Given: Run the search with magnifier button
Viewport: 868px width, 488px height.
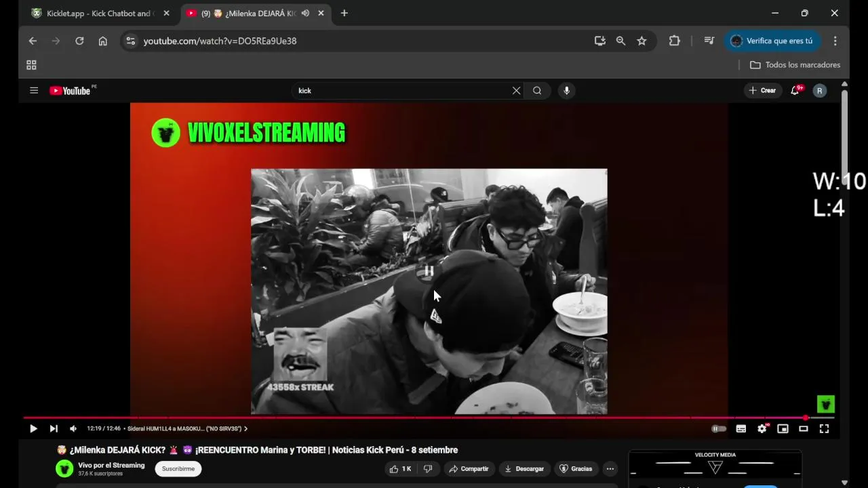Looking at the screenshot, I should (x=537, y=90).
